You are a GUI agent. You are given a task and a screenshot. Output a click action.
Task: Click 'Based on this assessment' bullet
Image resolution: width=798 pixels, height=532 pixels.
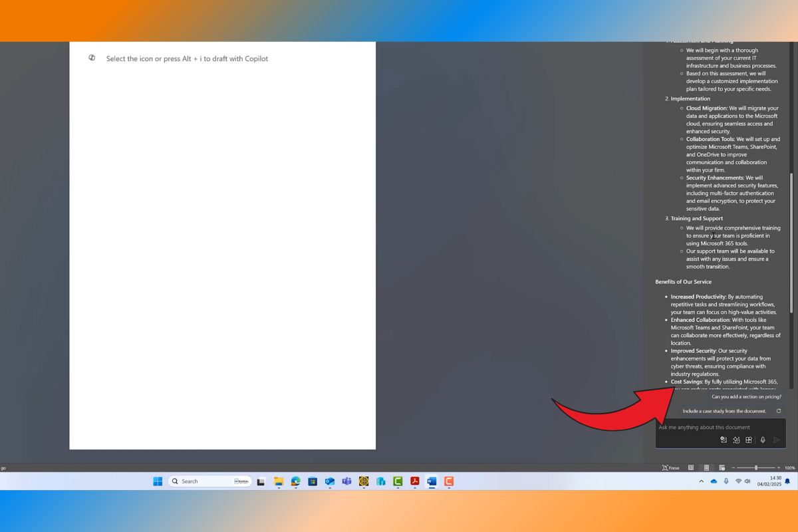(731, 81)
